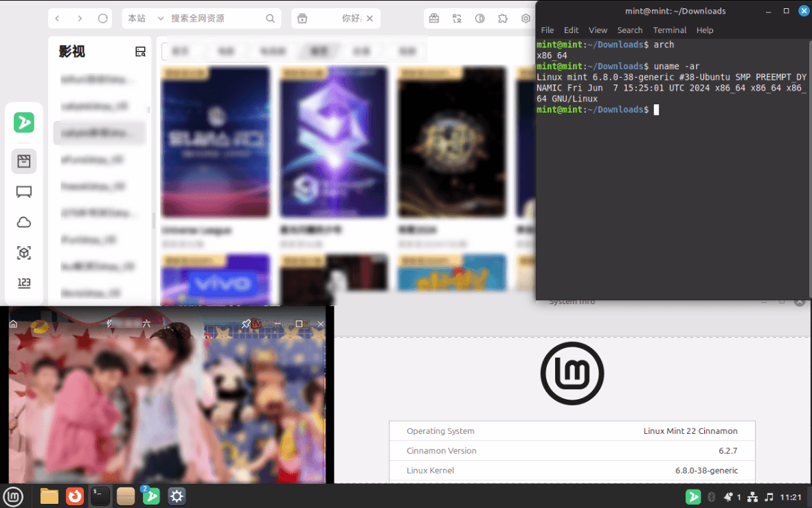Open the Linux Mint start menu

click(13, 496)
